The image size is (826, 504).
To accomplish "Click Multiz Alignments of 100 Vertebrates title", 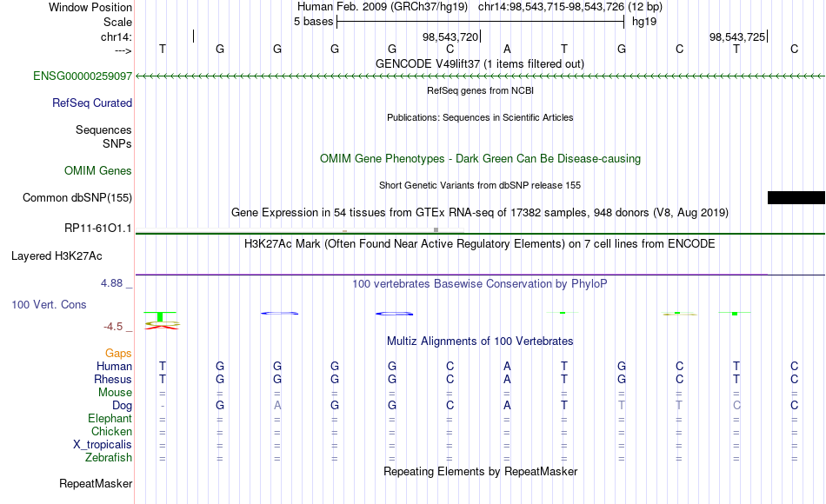I will point(480,341).
